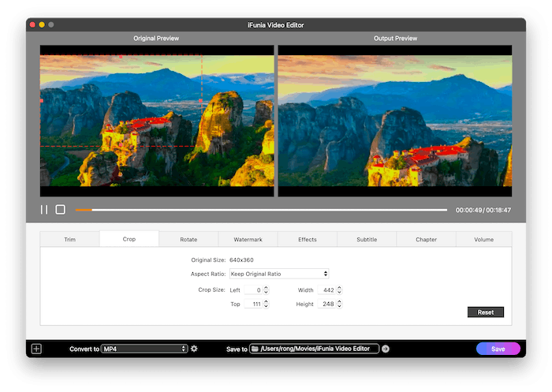
Task: Select the Watermark tab
Action: tap(248, 239)
